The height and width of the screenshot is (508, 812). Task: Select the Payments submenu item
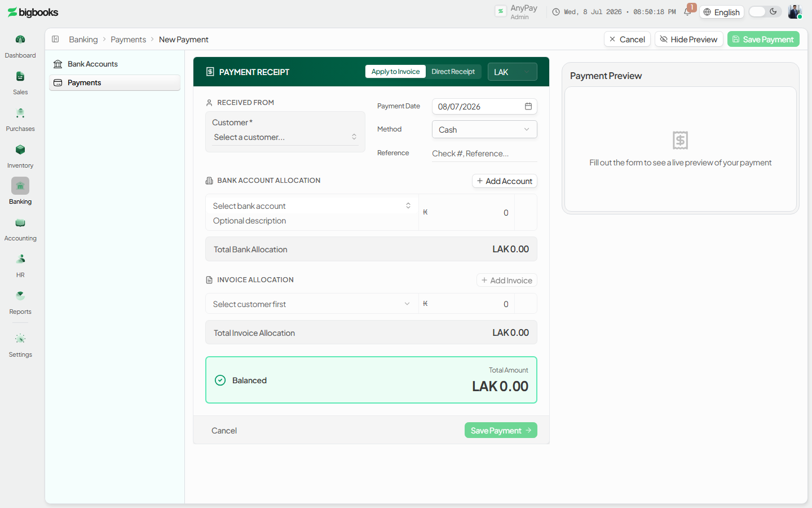pyautogui.click(x=115, y=82)
